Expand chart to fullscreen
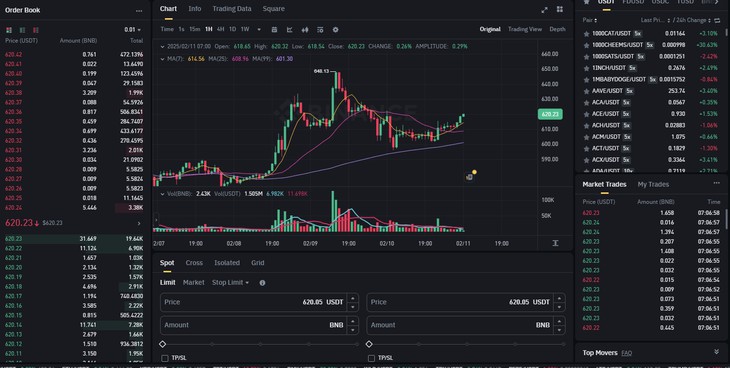The image size is (730, 368). (545, 10)
